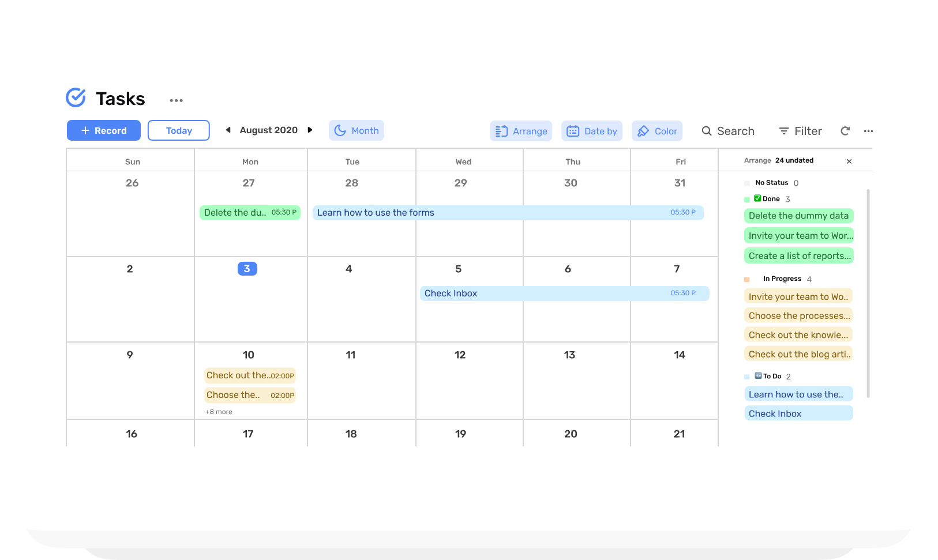Image resolution: width=938 pixels, height=560 pixels.
Task: Go to previous month with the left arrow
Action: [227, 130]
